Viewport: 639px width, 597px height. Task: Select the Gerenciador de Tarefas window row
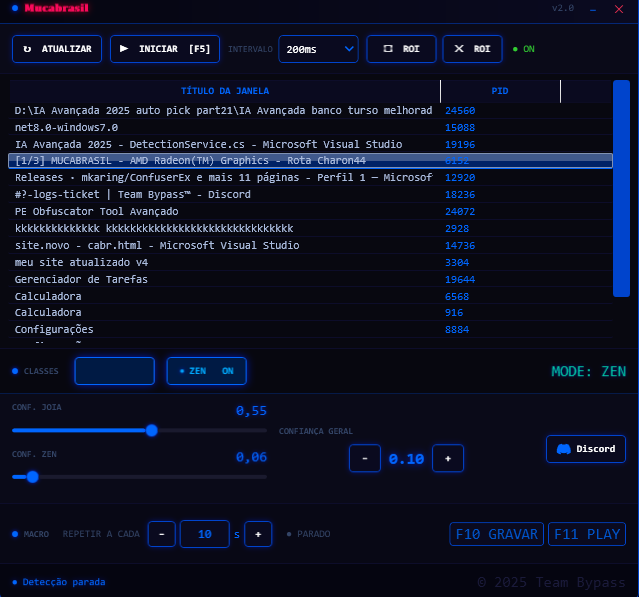click(x=225, y=280)
